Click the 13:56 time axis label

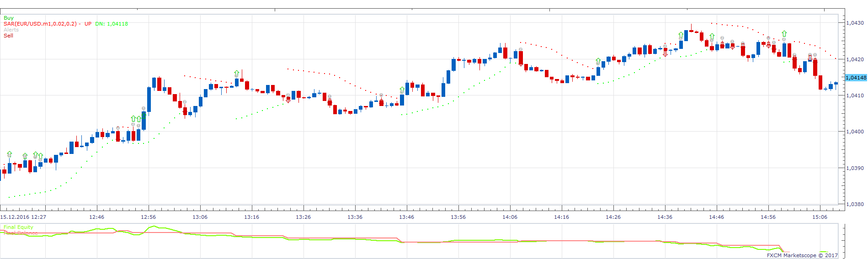(458, 217)
